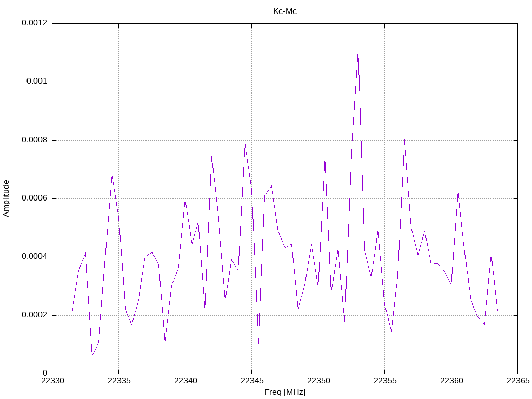Click the Amplitude y-axis label
532x399 pixels.
[x=6, y=198]
